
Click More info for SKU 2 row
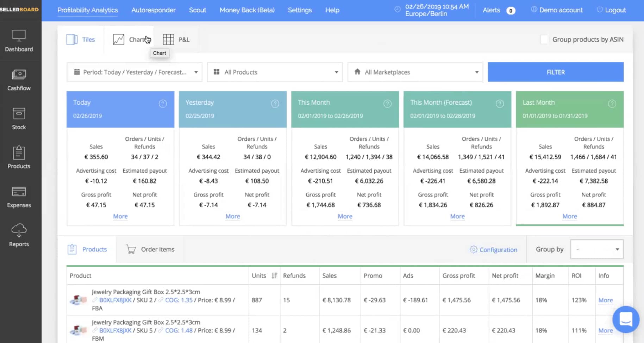click(606, 300)
